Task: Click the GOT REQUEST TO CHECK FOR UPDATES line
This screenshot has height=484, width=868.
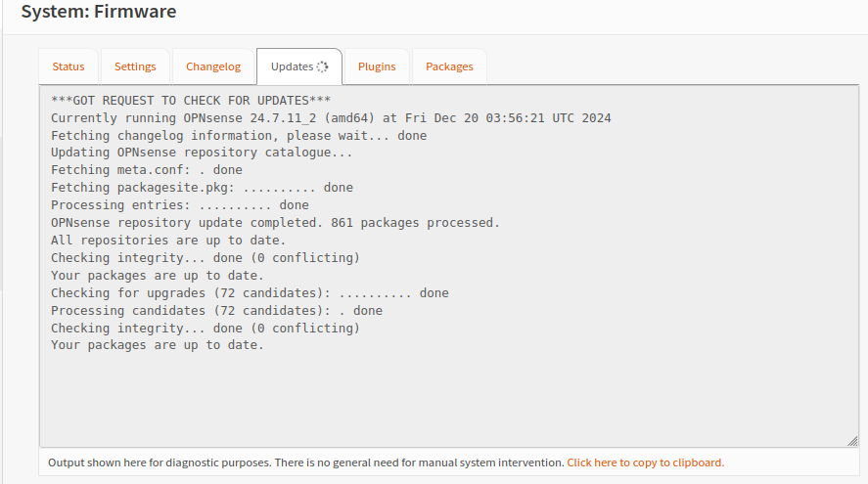Action: point(191,101)
